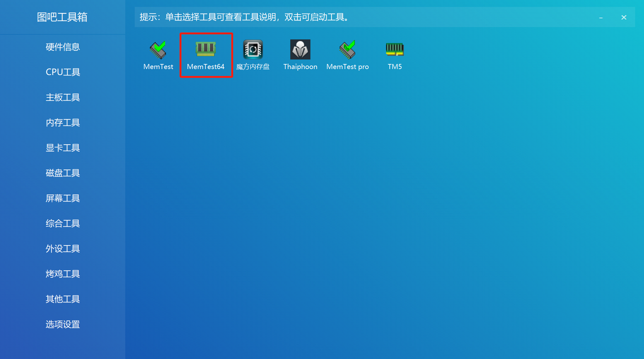Screen dimensions: 644x359
Task: Go to the 其他工具 category
Action: [62, 299]
